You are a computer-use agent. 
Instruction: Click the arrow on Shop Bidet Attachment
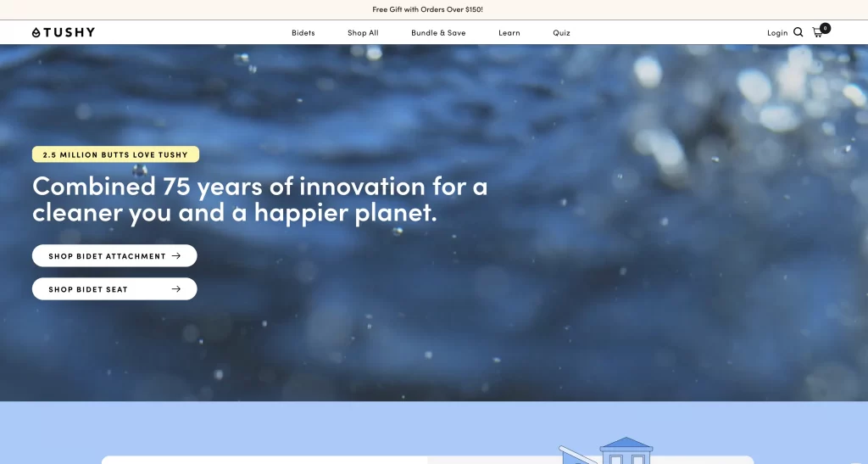point(176,255)
